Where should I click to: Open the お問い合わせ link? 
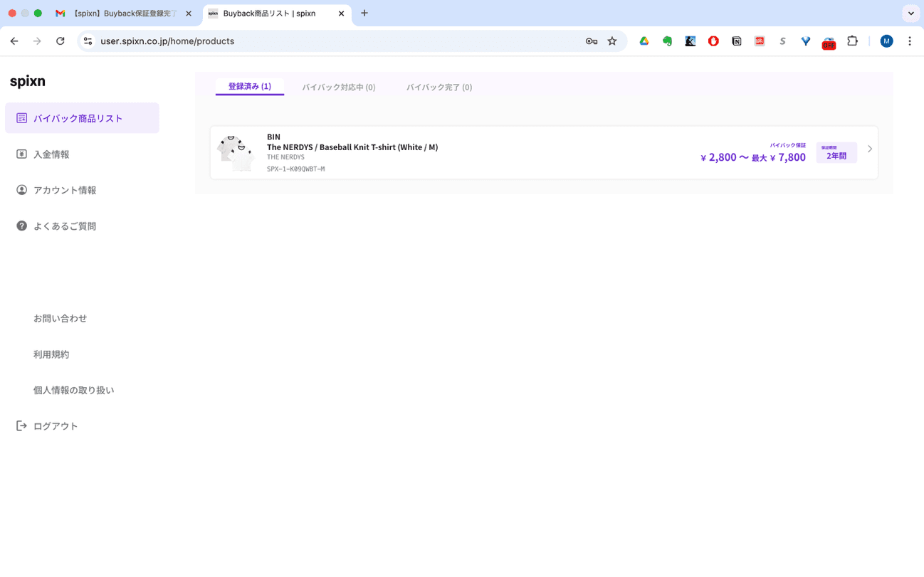click(x=60, y=318)
